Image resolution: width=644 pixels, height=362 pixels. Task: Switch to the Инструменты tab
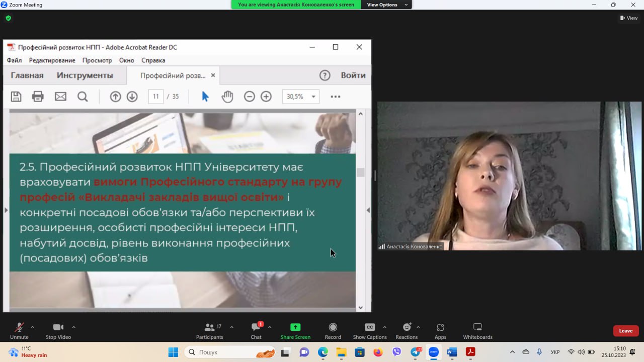click(x=85, y=75)
